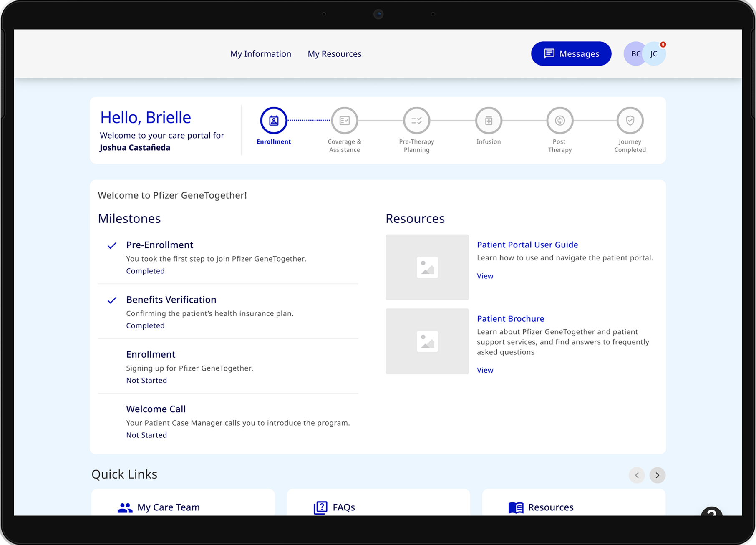Open the My Information menu
Screen dimensions: 756x545
261,54
